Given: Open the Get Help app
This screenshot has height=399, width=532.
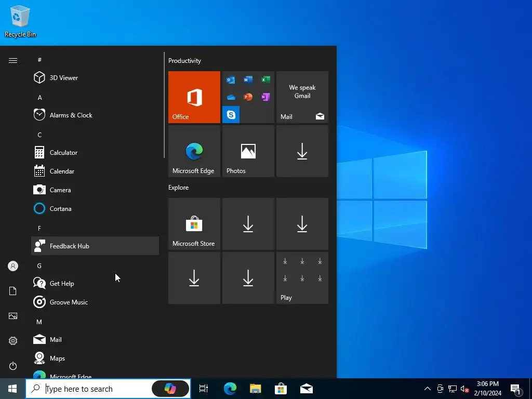Looking at the screenshot, I should 95,283.
